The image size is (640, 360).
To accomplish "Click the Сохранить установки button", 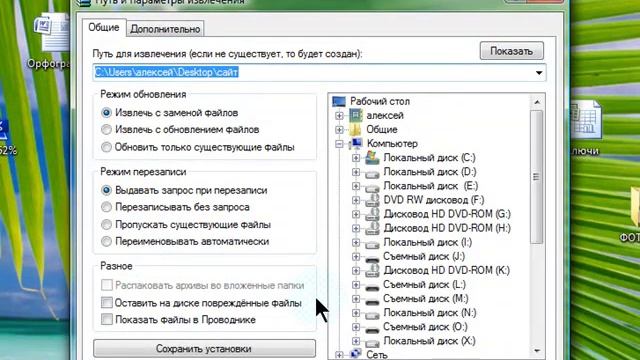I will click(x=204, y=349).
